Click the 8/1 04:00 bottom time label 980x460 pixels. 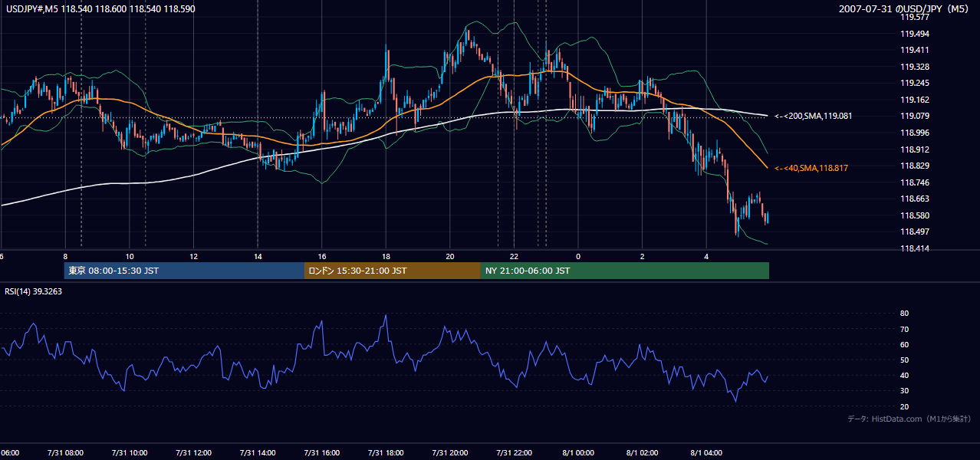tap(706, 452)
